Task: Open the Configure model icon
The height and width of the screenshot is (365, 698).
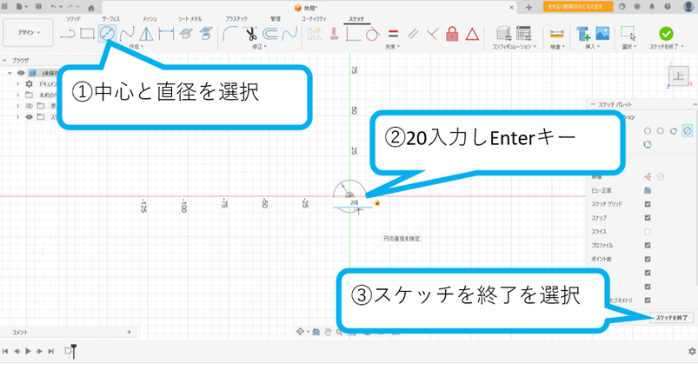Action: tap(503, 34)
